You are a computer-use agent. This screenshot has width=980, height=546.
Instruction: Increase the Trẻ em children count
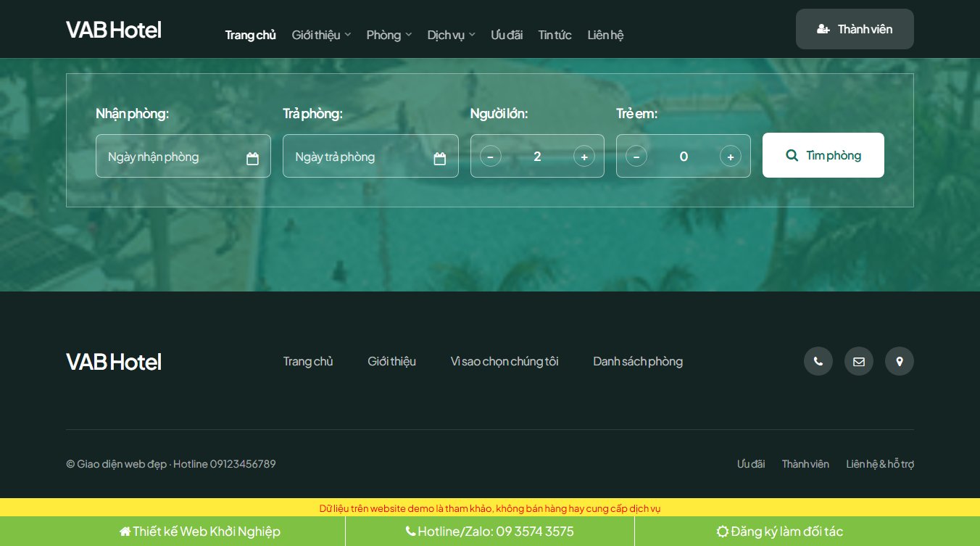click(731, 156)
